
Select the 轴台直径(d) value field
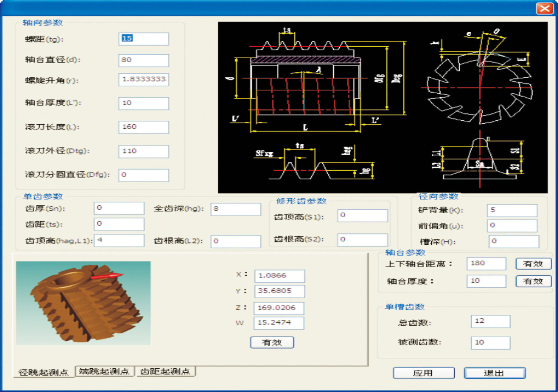pos(143,60)
